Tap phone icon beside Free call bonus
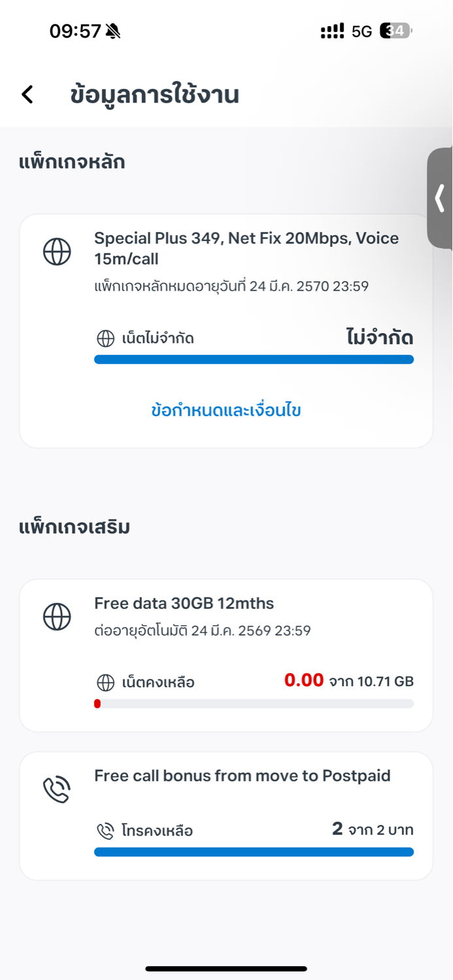Image resolution: width=453 pixels, height=980 pixels. coord(57,790)
